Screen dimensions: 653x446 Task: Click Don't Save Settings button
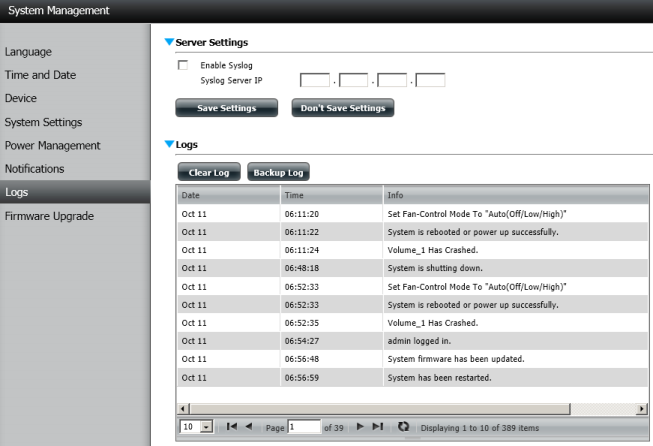click(x=343, y=108)
